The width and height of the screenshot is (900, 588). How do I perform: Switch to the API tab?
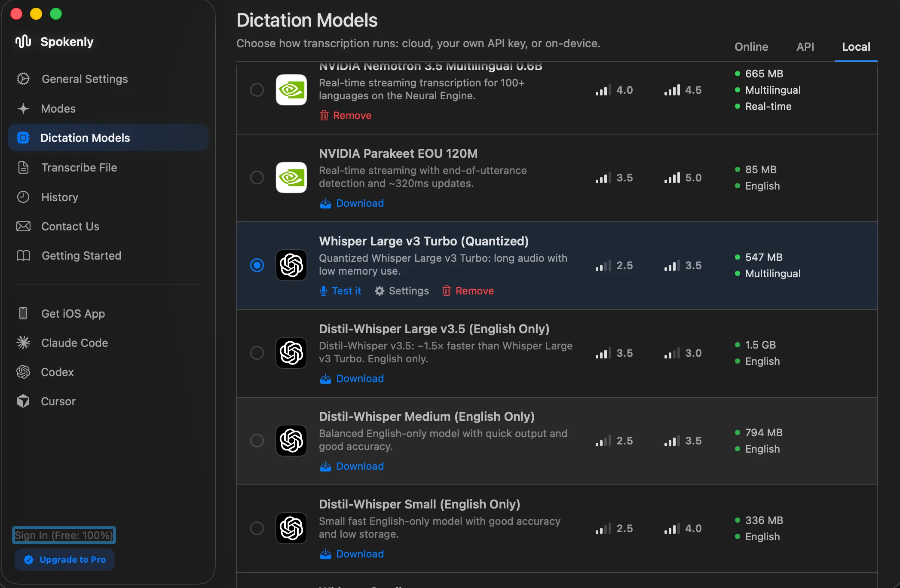click(805, 47)
